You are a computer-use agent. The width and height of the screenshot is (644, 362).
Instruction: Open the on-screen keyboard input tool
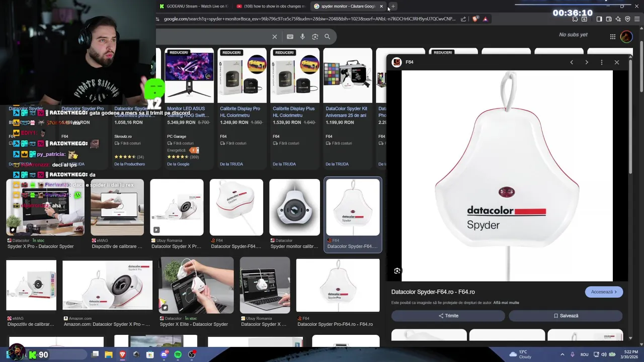coord(290,37)
